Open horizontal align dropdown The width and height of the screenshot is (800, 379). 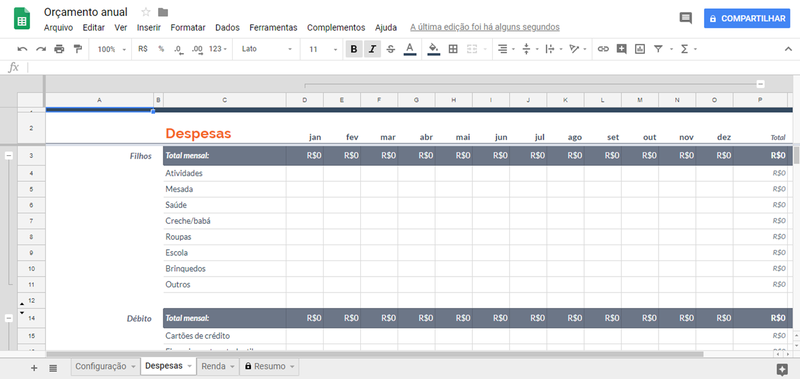[506, 49]
